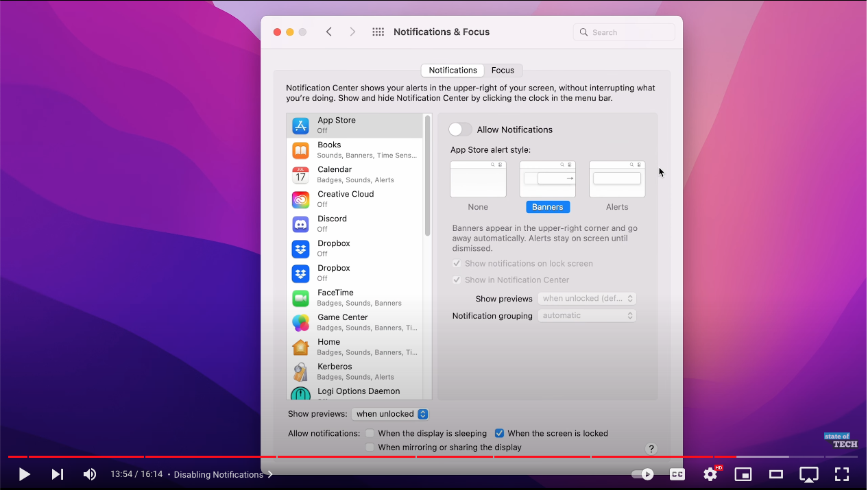Viewport: 868px width, 490px height.
Task: Switch to the Notifications tab
Action: pos(453,70)
